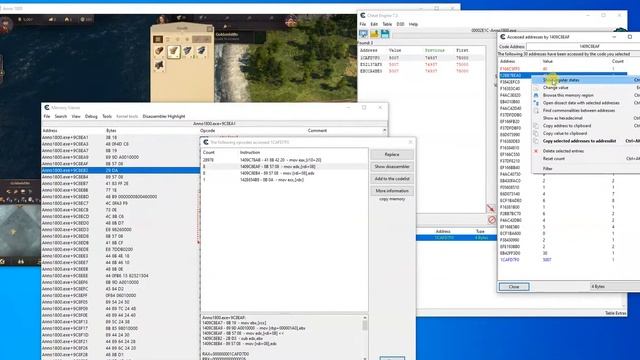This screenshot has height=360, width=640.
Task: Choose Find commonalities between addresses
Action: 578,110
